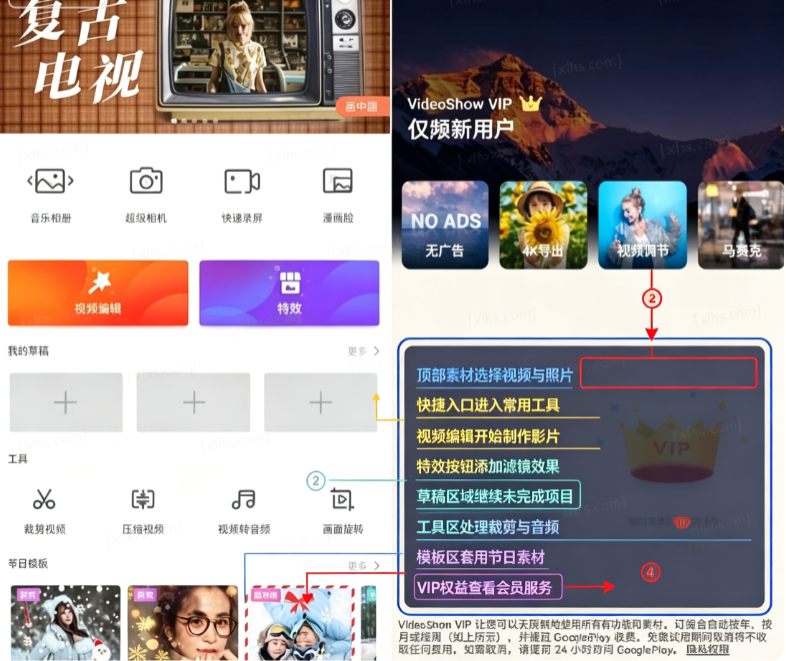The width and height of the screenshot is (786, 661).
Task: Add a draft in first empty slot
Action: 66,402
